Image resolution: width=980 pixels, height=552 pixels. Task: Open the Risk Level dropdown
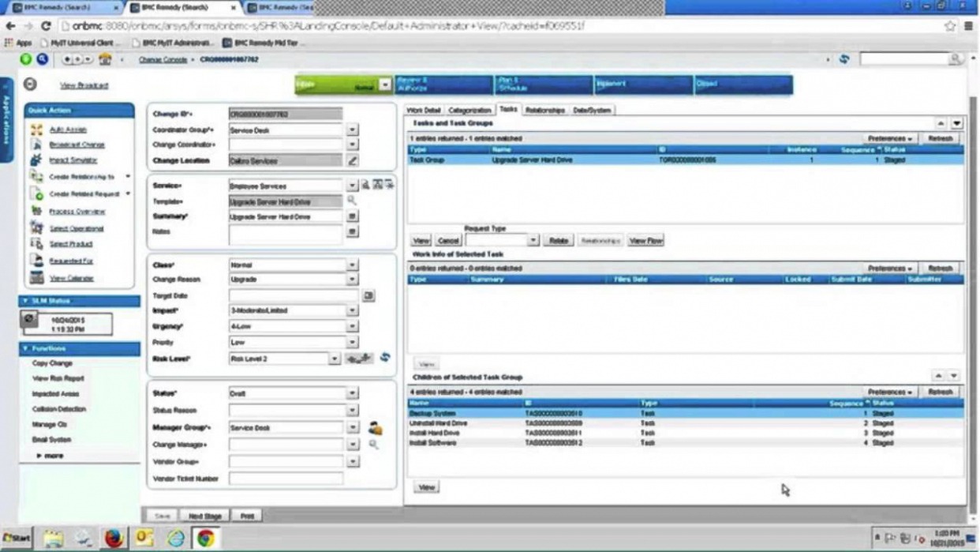point(335,359)
